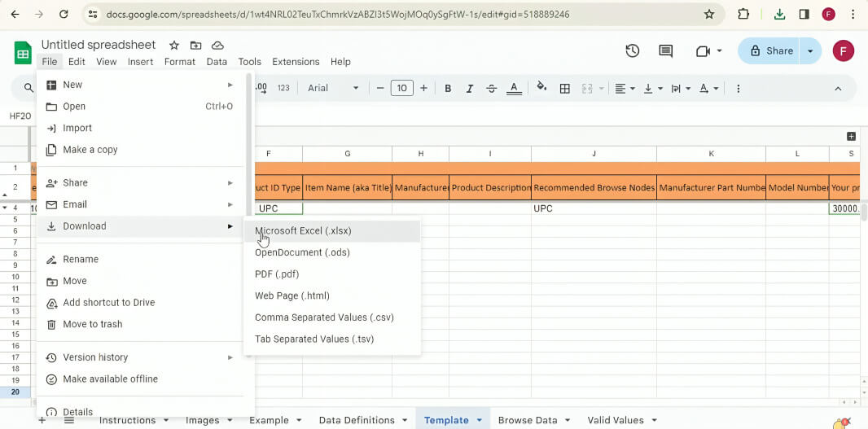Switch to the Data Definitions sheet tab
The image size is (868, 429).
coord(357,420)
